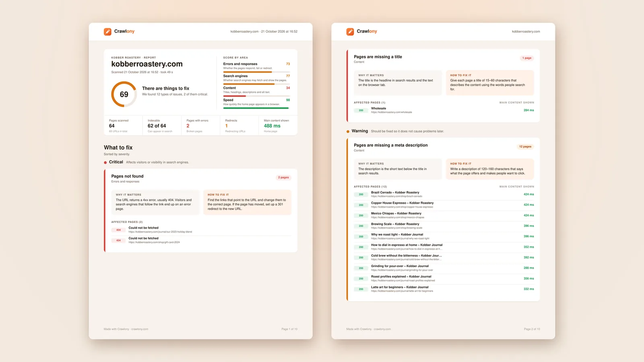The width and height of the screenshot is (644, 362).
Task: Click the Pages with errors stat card
Action: pos(201,125)
